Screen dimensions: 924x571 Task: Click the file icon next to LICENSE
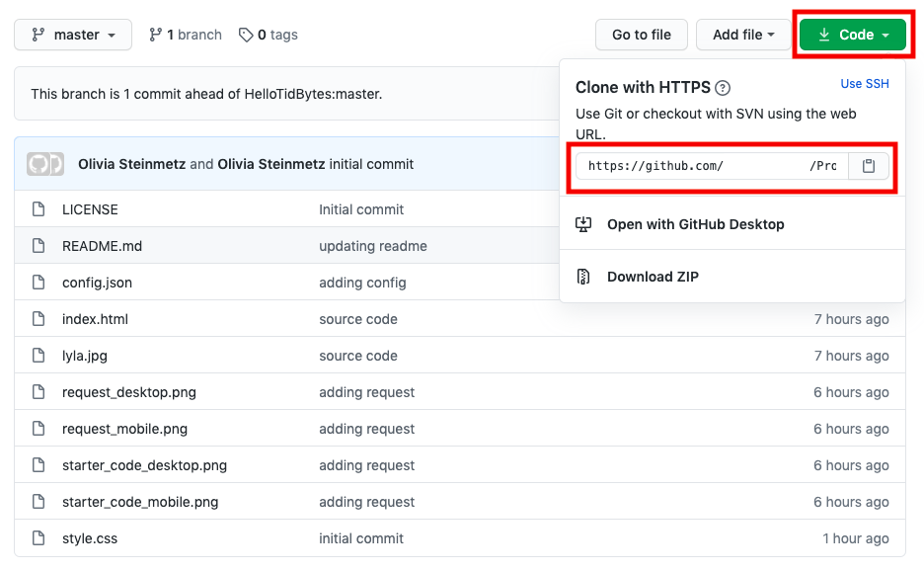[x=38, y=209]
